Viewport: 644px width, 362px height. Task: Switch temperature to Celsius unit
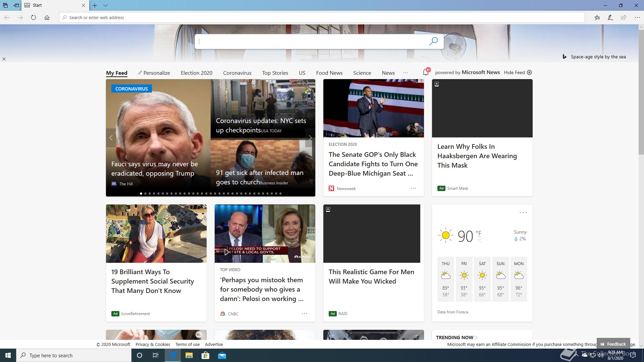click(479, 240)
